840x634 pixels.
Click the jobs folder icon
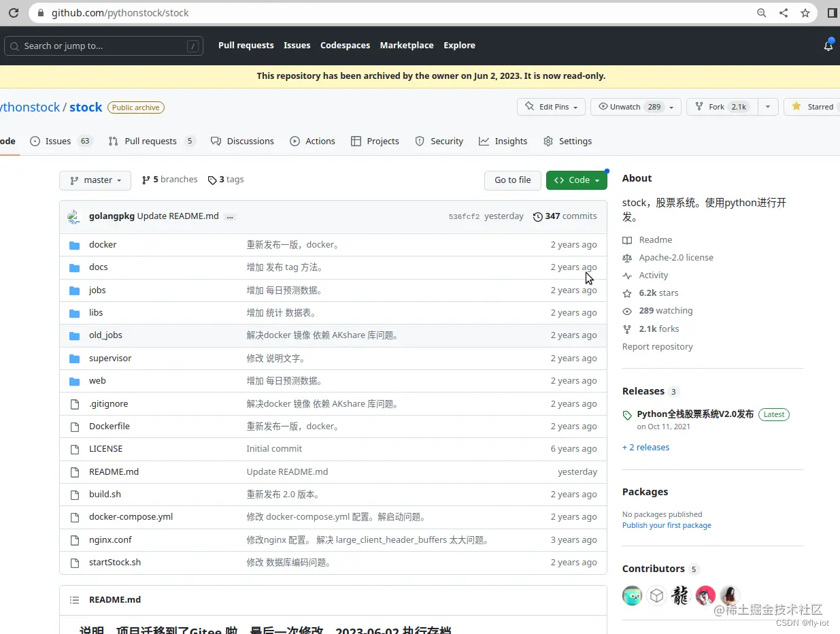[x=75, y=290]
